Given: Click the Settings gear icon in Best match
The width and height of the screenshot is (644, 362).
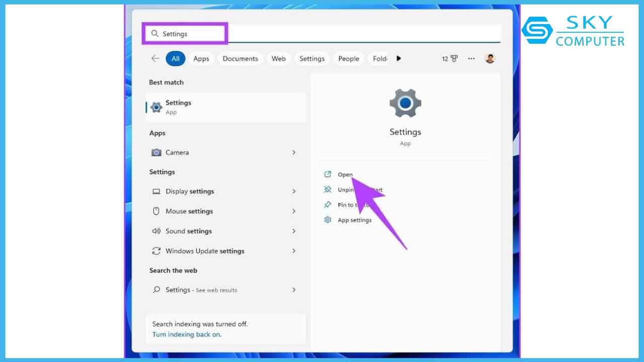Looking at the screenshot, I should coord(156,107).
